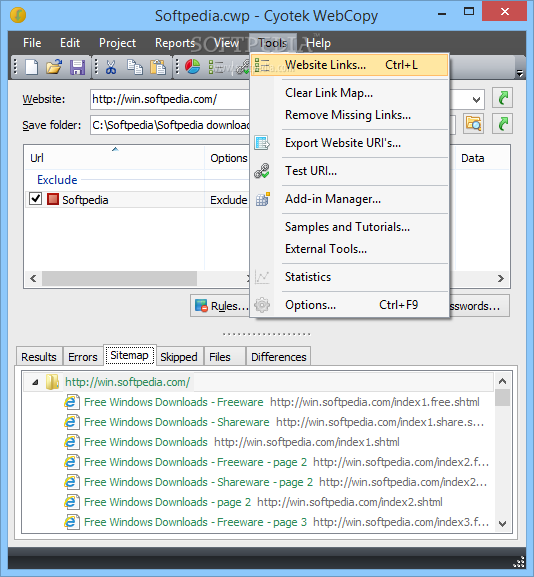This screenshot has height=577, width=534.
Task: Click the Export Website URI's menu icon
Action: click(x=262, y=143)
